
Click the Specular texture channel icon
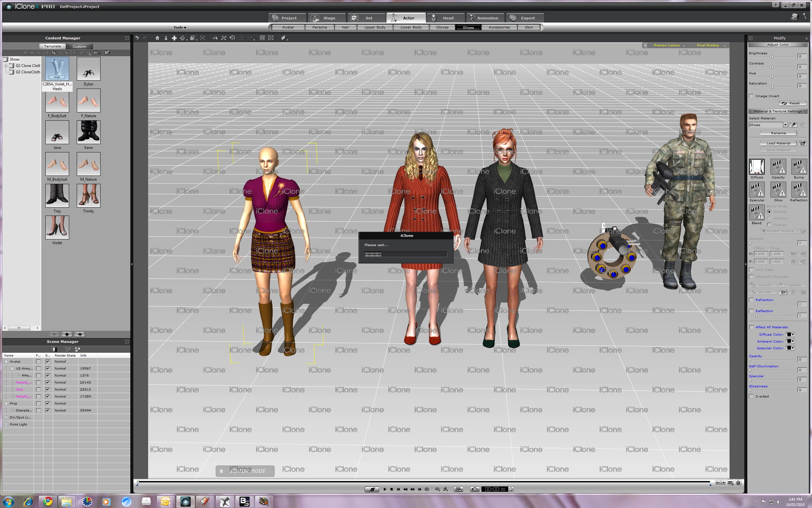click(x=756, y=190)
